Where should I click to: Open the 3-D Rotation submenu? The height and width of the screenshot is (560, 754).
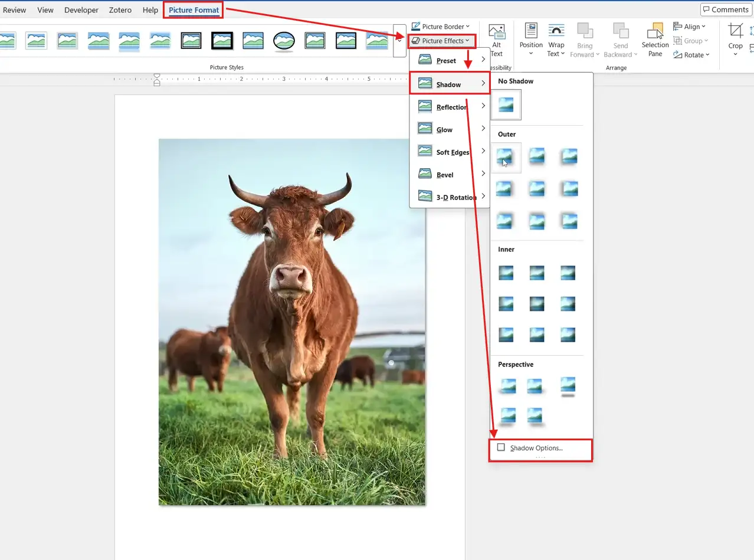450,197
